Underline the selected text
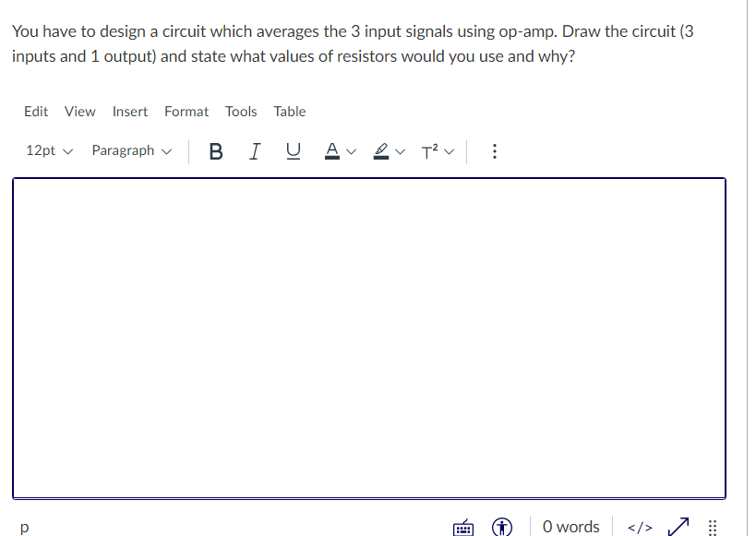This screenshot has width=756, height=536. (x=293, y=151)
